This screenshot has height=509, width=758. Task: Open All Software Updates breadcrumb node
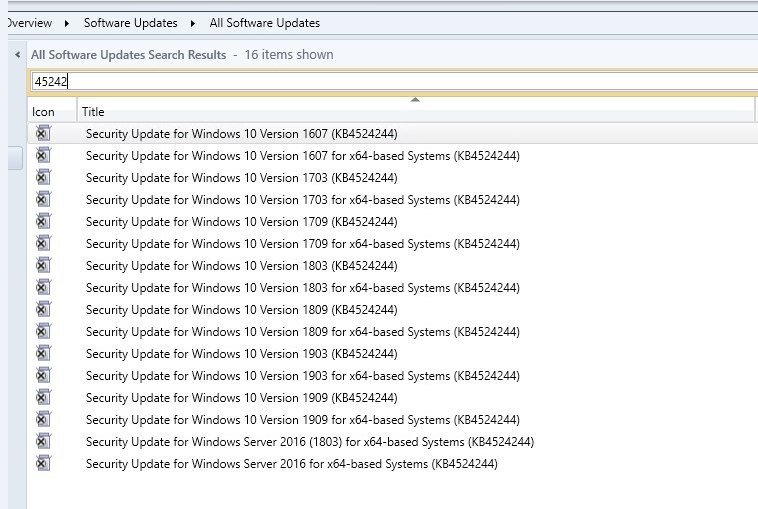[264, 23]
